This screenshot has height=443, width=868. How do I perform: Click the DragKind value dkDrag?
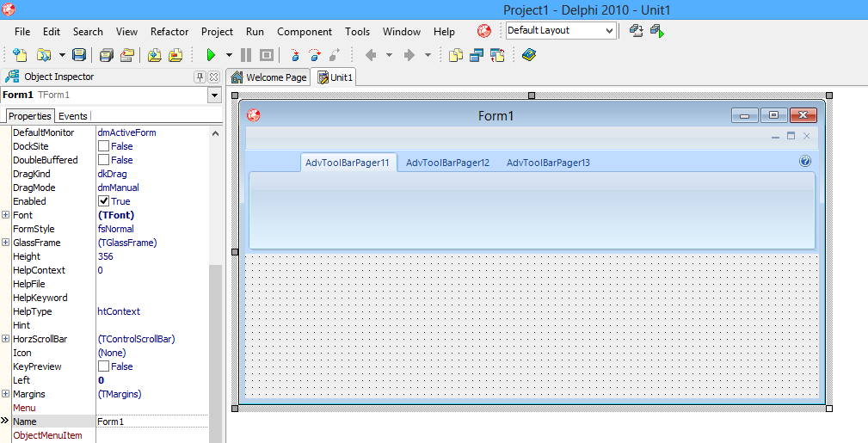pos(113,174)
